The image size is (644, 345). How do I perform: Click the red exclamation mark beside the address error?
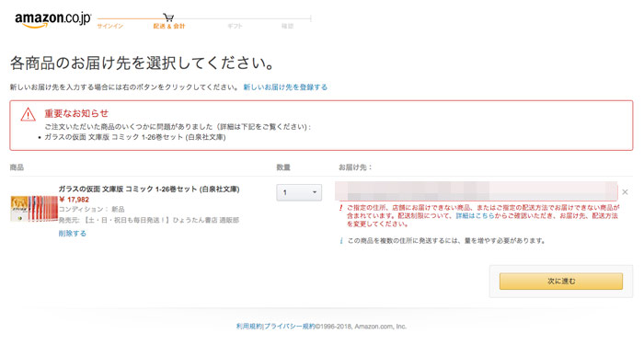click(340, 208)
